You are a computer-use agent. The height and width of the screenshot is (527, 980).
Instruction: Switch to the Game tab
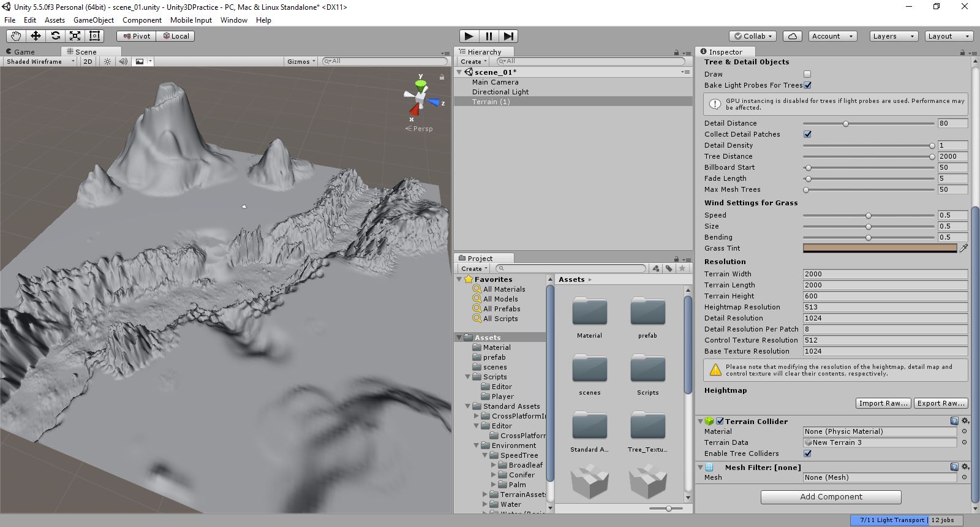(x=24, y=52)
